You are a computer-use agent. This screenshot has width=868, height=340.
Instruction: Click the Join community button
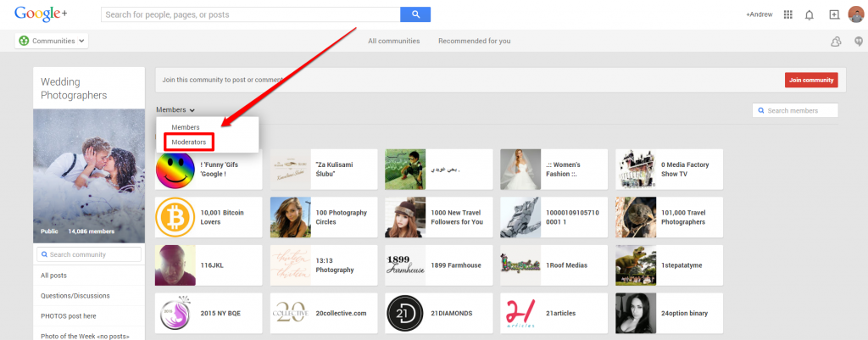pos(811,81)
